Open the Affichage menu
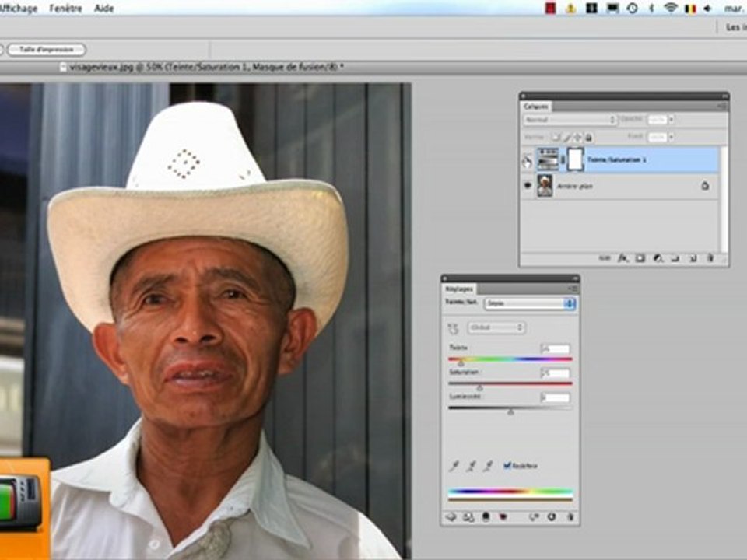The image size is (747, 560). (x=18, y=8)
